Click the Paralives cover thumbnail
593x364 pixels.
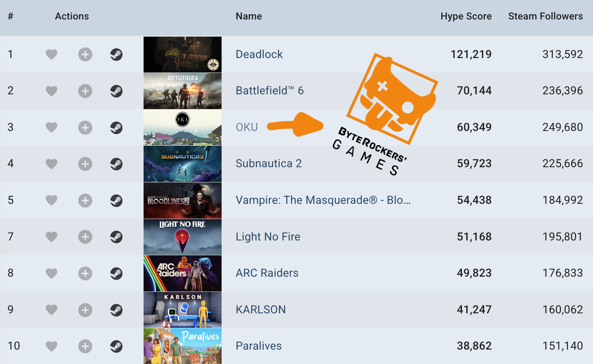coord(182,346)
